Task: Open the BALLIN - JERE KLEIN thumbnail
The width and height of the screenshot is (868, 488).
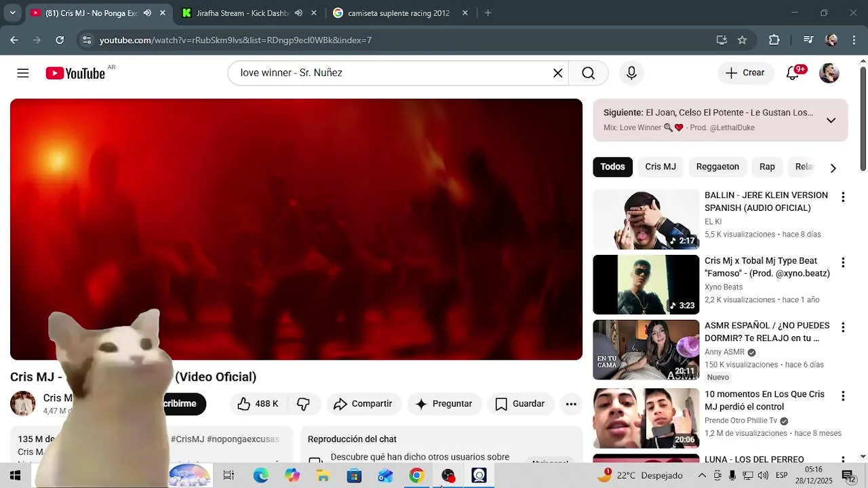Action: (646, 220)
